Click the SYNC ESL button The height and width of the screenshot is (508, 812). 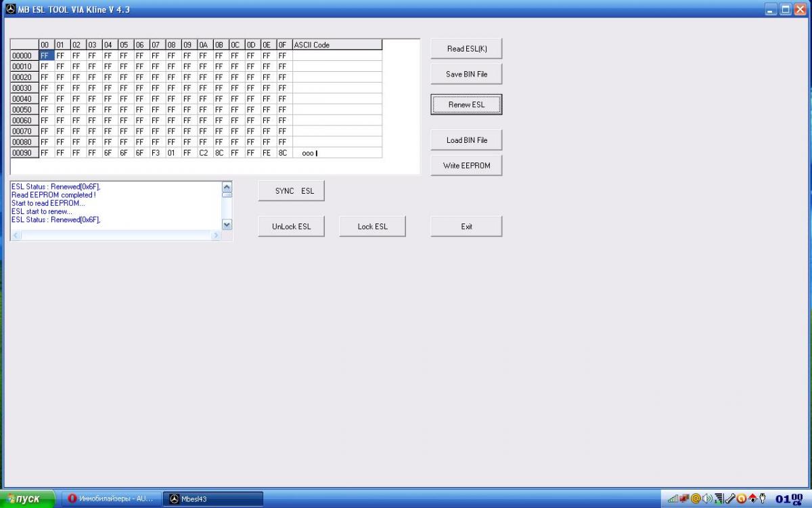click(291, 191)
